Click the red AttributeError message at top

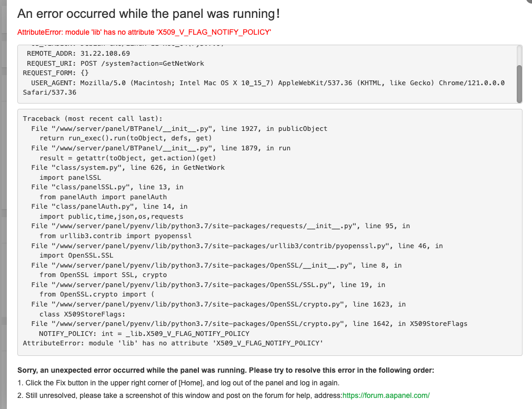pyautogui.click(x=144, y=33)
